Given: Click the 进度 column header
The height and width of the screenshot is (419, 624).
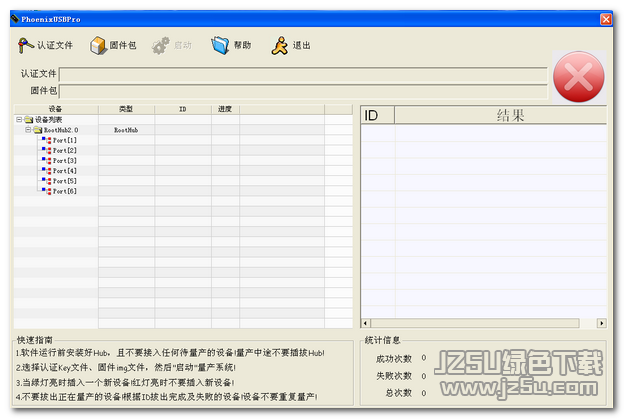Looking at the screenshot, I should point(225,109).
